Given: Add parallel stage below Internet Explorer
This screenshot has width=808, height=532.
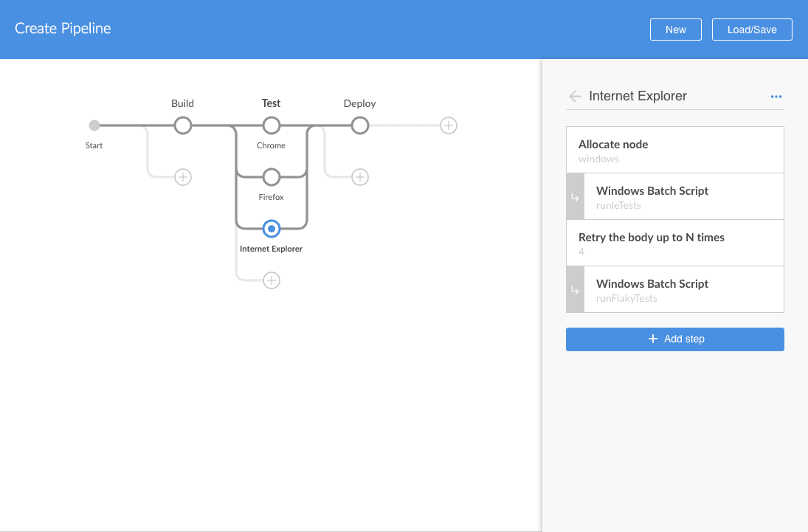Looking at the screenshot, I should click(272, 280).
